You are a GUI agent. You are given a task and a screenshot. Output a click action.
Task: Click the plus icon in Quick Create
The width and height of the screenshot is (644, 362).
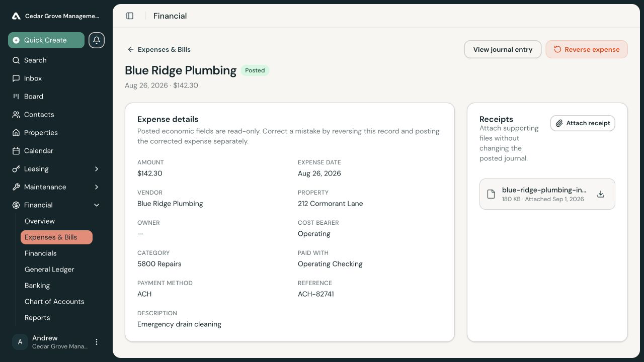coord(16,40)
